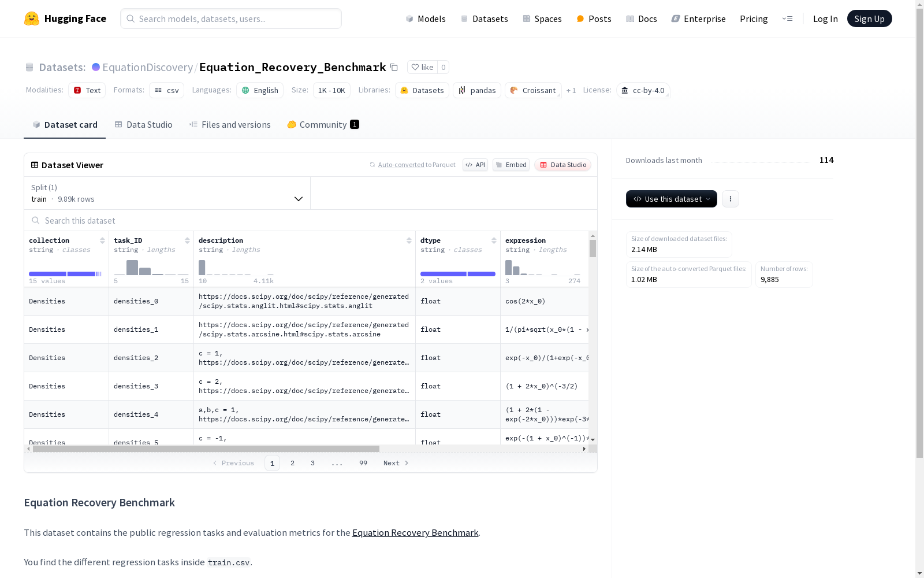Select the Dataset card tab
This screenshot has height=578, width=924.
click(65, 125)
